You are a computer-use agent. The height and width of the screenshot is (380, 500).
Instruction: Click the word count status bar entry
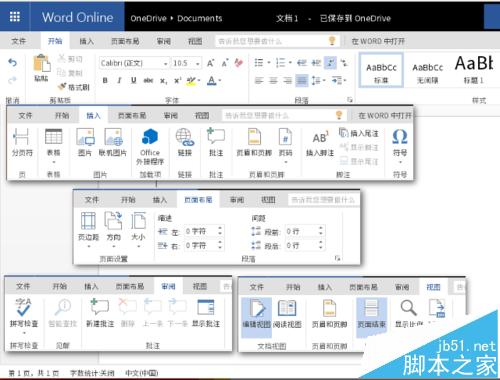(92, 373)
